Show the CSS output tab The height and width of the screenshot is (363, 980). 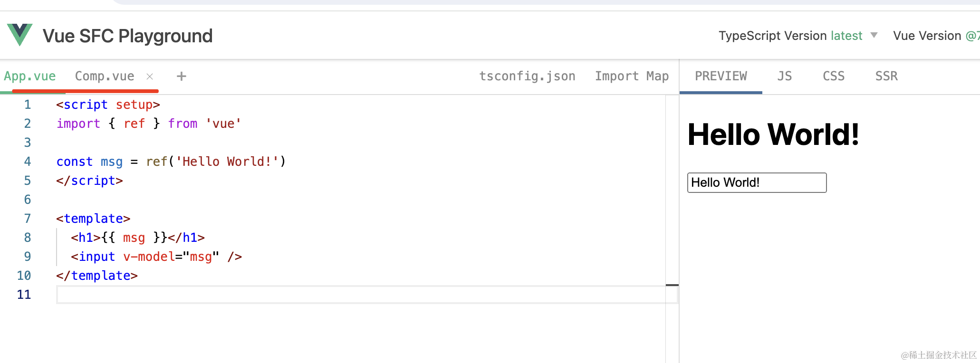click(x=834, y=76)
